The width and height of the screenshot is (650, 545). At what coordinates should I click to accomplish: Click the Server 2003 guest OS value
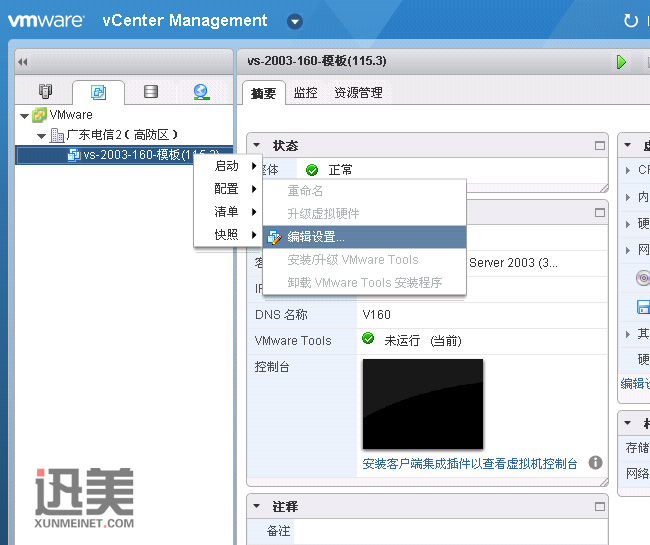[x=513, y=263]
